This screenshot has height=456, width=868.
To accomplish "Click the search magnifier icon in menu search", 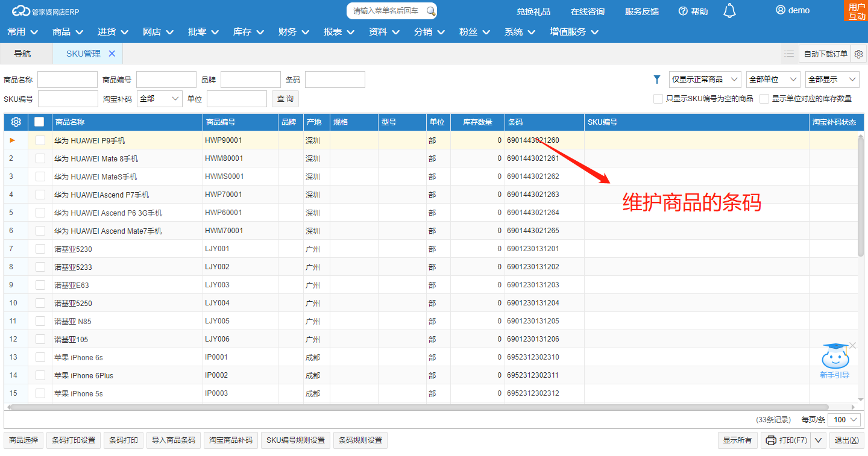I will 430,11.
